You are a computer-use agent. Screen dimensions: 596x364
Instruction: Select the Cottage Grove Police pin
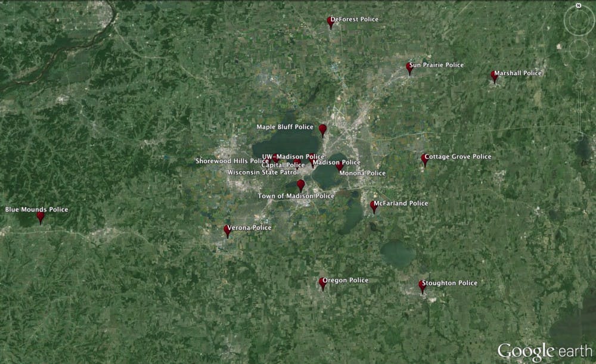tap(424, 158)
